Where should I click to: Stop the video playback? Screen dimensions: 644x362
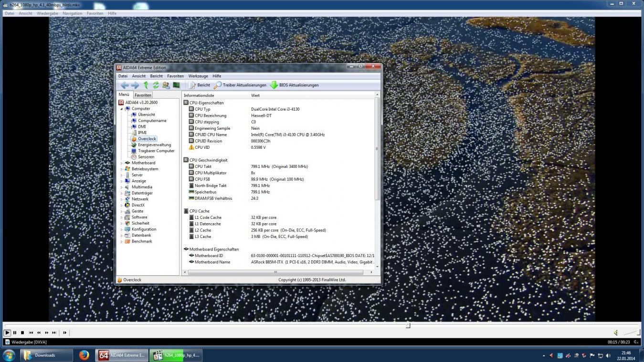pyautogui.click(x=22, y=332)
